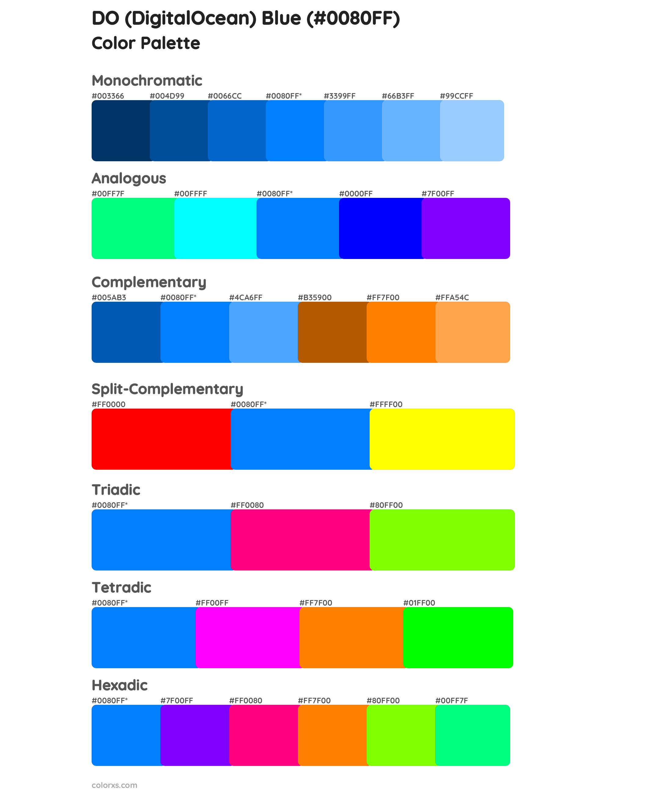Click the Triadic #FF0080 magenta swatch
The height and width of the screenshot is (794, 672).
(x=301, y=533)
